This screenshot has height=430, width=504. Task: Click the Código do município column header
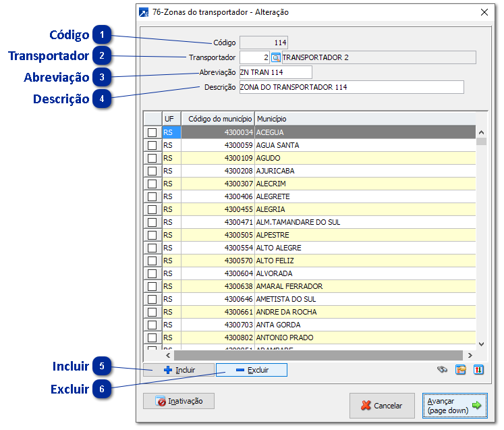pyautogui.click(x=218, y=119)
